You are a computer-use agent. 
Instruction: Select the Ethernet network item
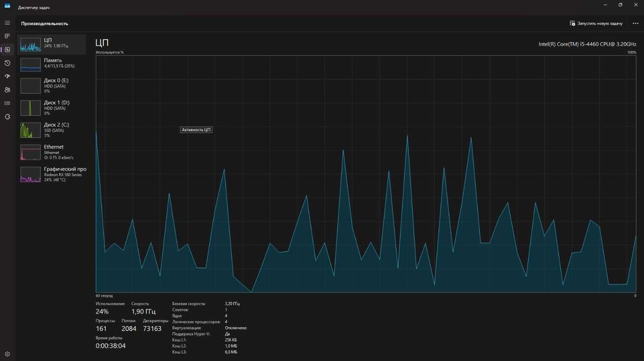point(52,153)
